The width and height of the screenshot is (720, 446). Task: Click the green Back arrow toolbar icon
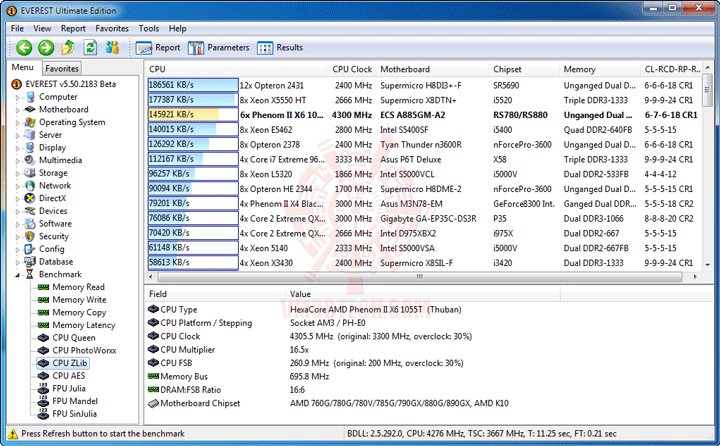pyautogui.click(x=24, y=47)
